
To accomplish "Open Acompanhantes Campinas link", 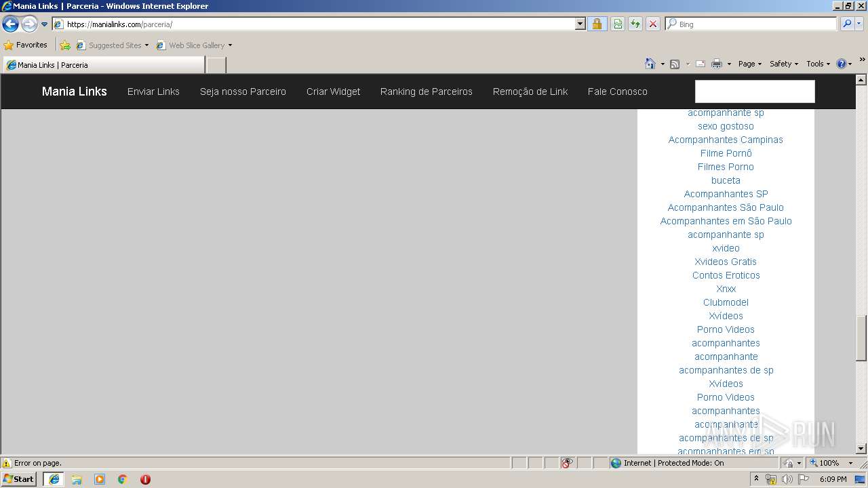I will click(726, 140).
